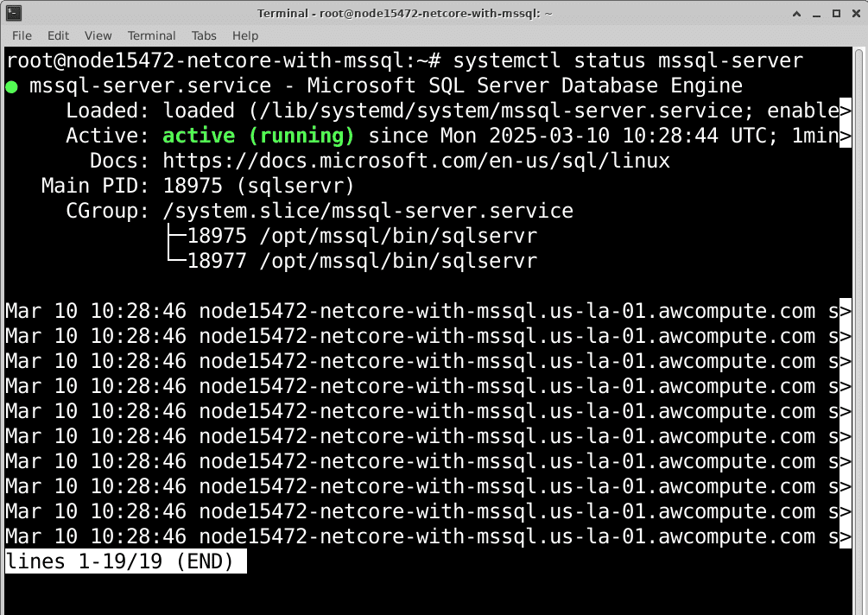This screenshot has width=868, height=615.
Task: Click the CGroup path /system.slice/mssql-server.service
Action: click(x=367, y=210)
